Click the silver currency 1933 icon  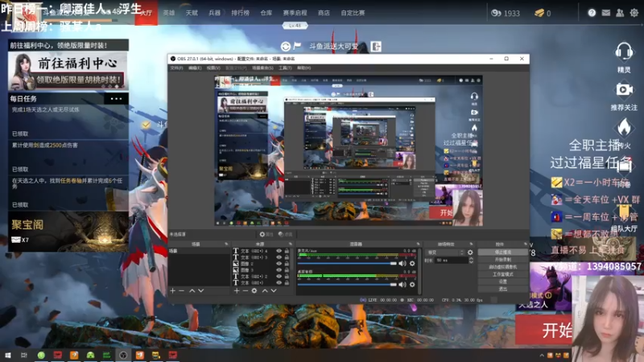coord(496,13)
